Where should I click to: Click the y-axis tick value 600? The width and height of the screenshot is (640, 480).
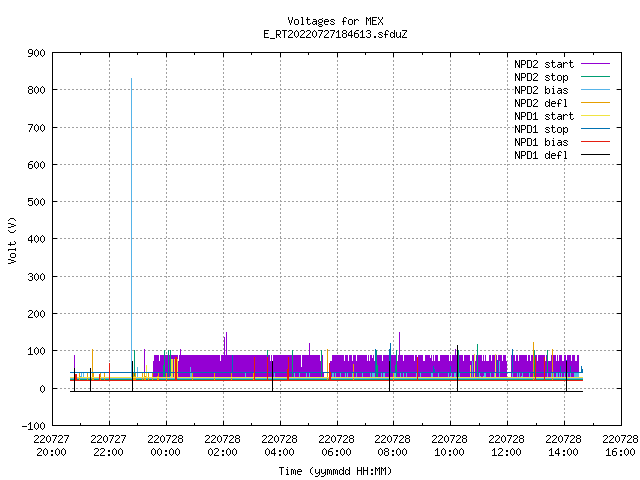pos(36,165)
